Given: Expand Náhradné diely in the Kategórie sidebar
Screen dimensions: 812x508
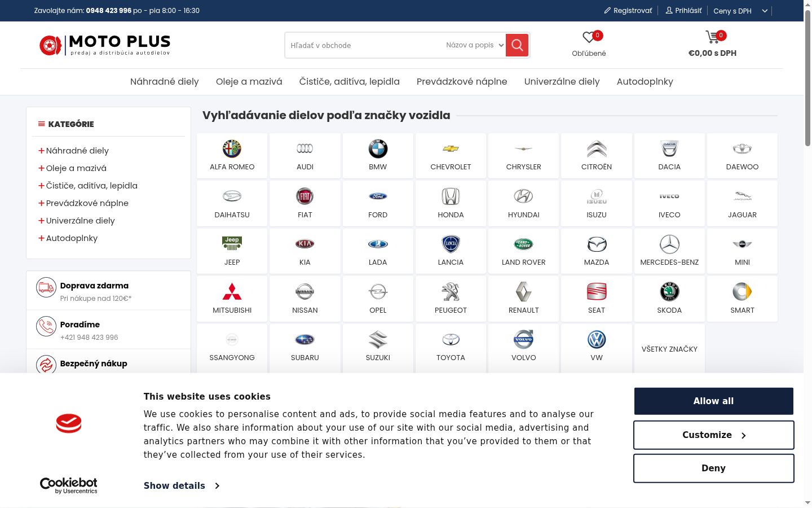Looking at the screenshot, I should (41, 151).
